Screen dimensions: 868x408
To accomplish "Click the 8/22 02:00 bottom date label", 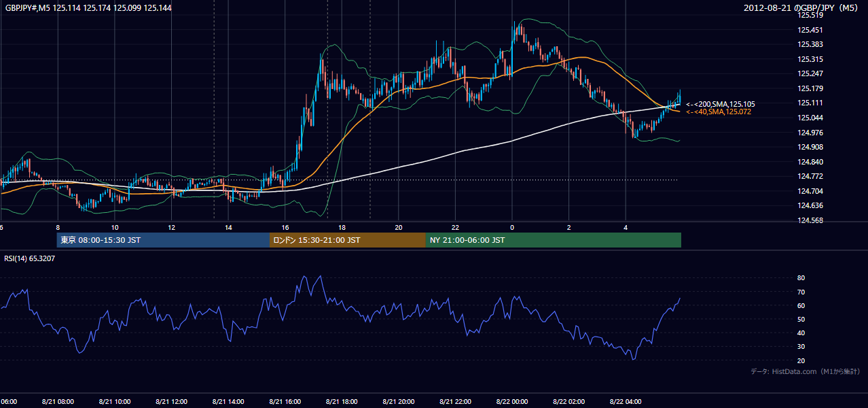I will click(569, 401).
